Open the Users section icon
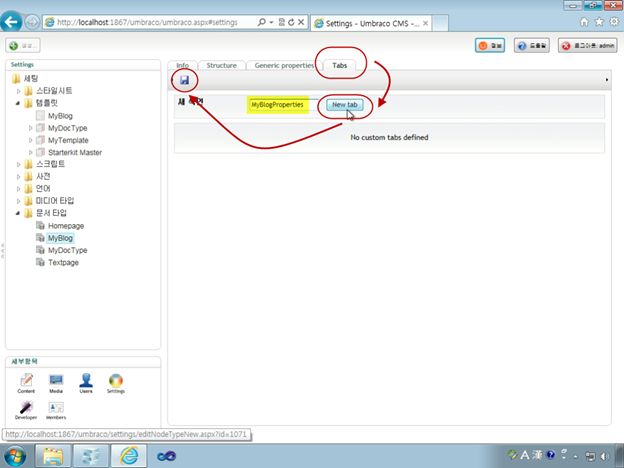This screenshot has height=468, width=624. click(x=86, y=384)
